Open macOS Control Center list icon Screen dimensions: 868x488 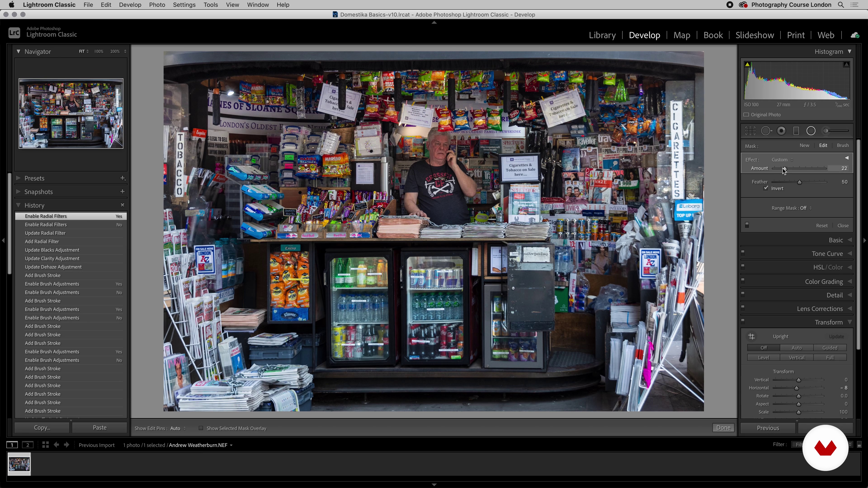(854, 5)
